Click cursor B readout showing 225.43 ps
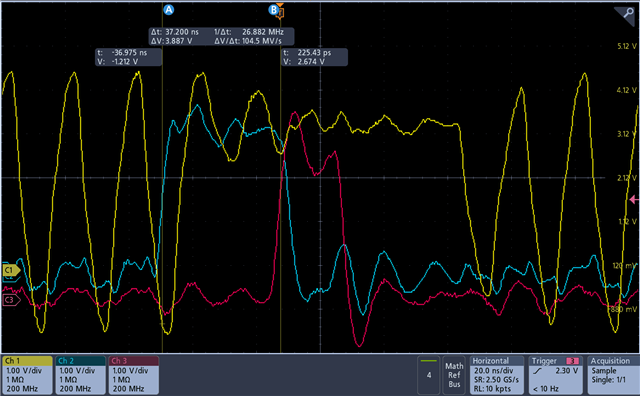Image resolution: width=640 pixels, height=396 pixels. coord(314,57)
